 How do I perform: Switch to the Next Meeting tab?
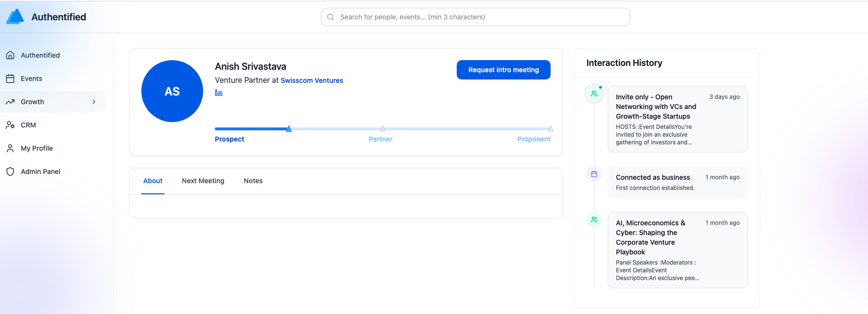(x=203, y=181)
